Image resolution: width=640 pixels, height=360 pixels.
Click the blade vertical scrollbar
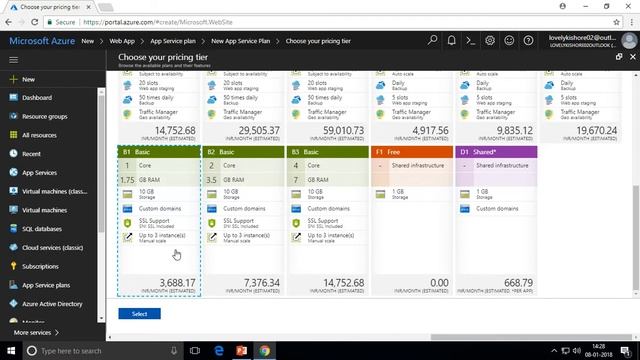pyautogui.click(x=636, y=237)
